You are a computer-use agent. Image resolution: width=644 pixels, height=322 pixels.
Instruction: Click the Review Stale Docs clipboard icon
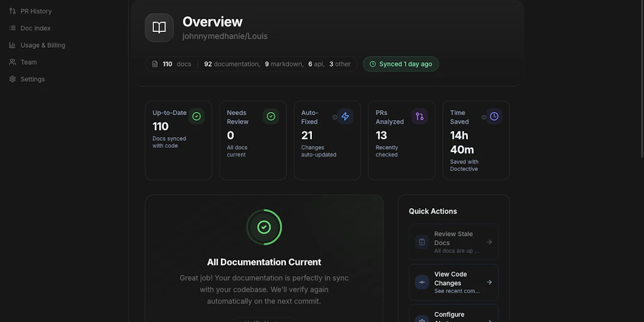[422, 242]
